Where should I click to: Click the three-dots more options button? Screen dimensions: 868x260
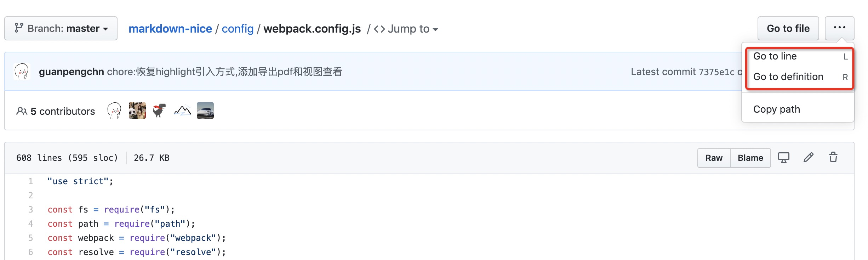pos(839,28)
